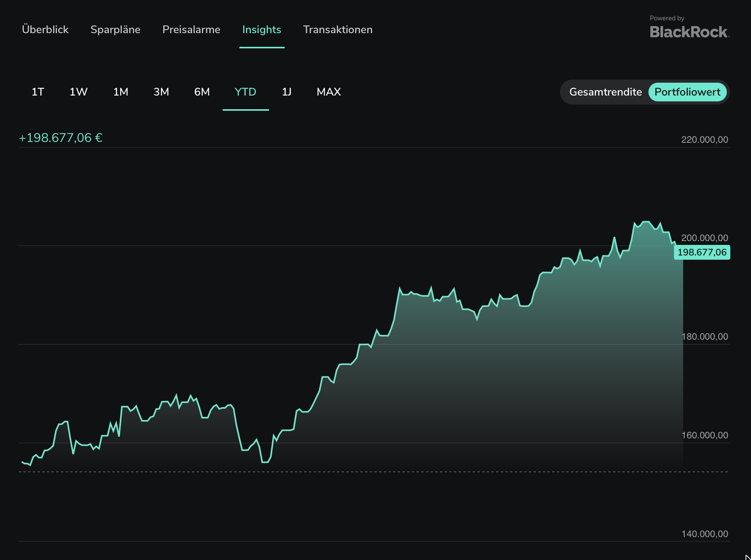Image resolution: width=751 pixels, height=560 pixels.
Task: Click the 200.000,00 axis label
Action: pos(705,238)
